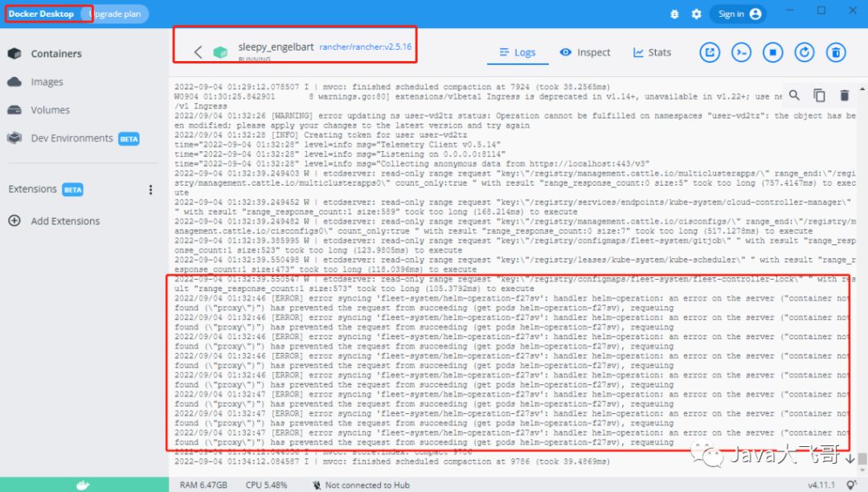Viewport: 868px width, 492px height.
Task: Click the CPU 5.48% status entry
Action: (266, 485)
